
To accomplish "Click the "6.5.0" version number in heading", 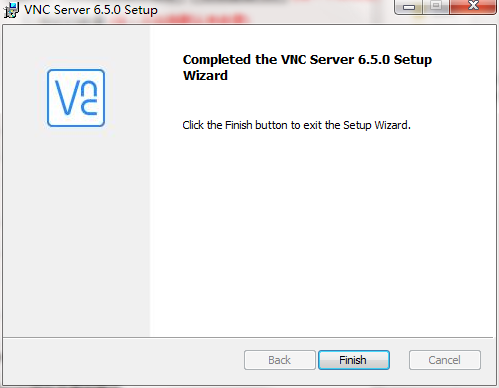I will (374, 60).
